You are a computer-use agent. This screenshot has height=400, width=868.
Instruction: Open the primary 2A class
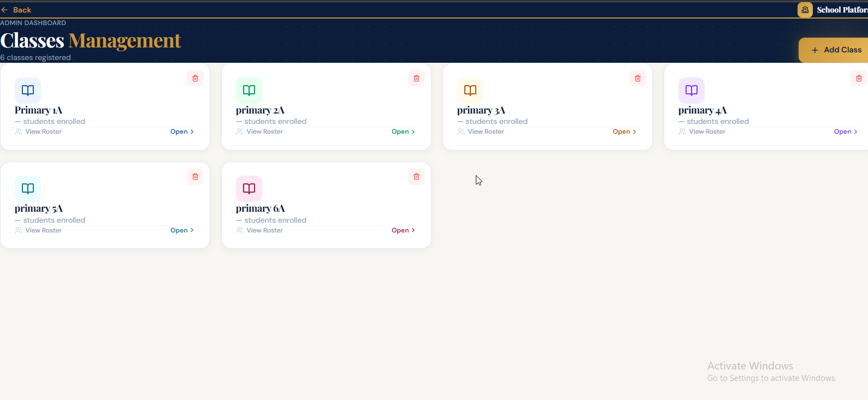[x=403, y=132]
